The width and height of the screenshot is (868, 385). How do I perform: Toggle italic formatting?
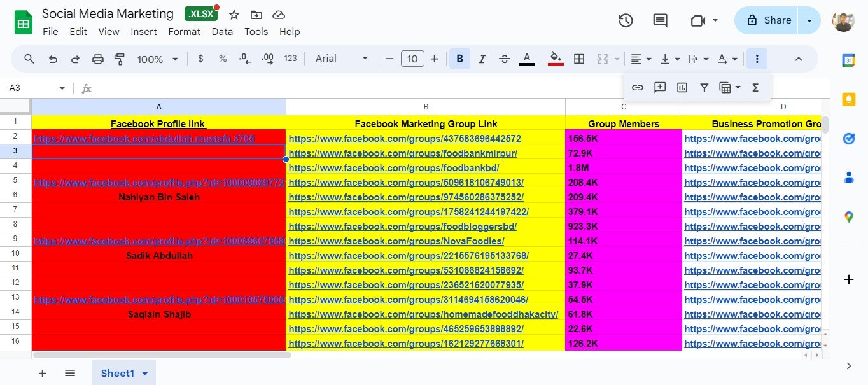(x=482, y=59)
